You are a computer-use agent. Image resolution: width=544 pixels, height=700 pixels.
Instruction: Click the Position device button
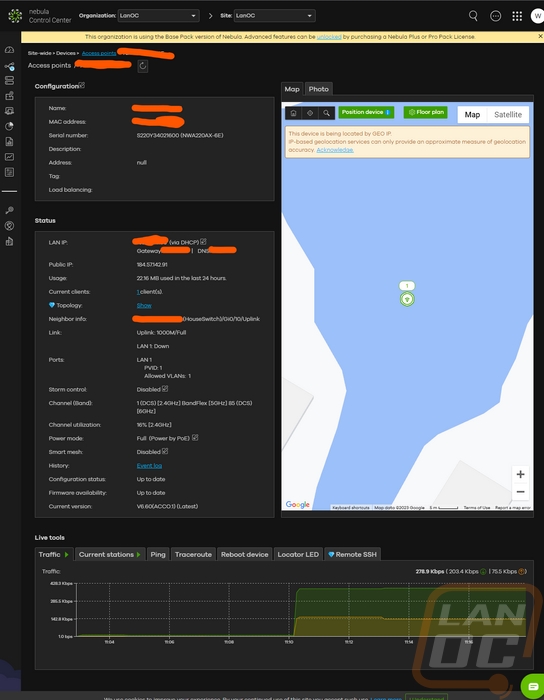(x=366, y=112)
